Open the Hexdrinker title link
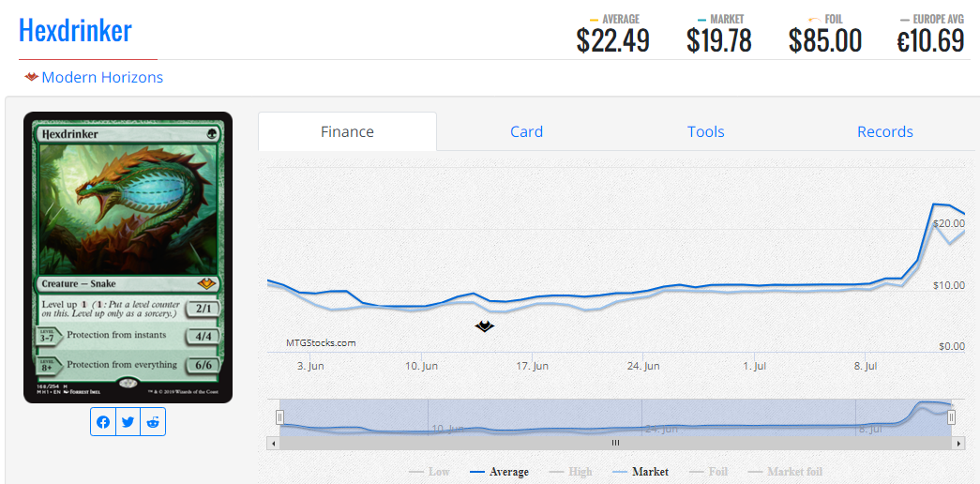Image resolution: width=980 pixels, height=484 pixels. tap(75, 30)
